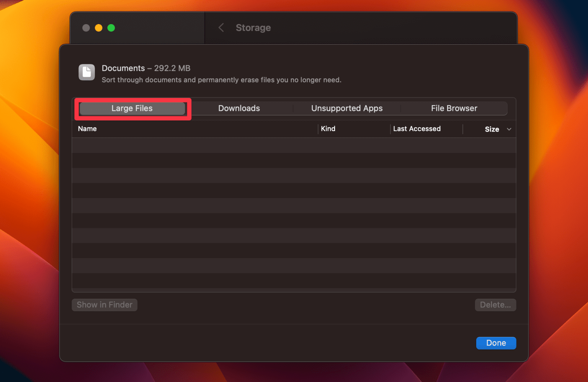
Task: Switch to the File Browser tab
Action: tap(454, 108)
